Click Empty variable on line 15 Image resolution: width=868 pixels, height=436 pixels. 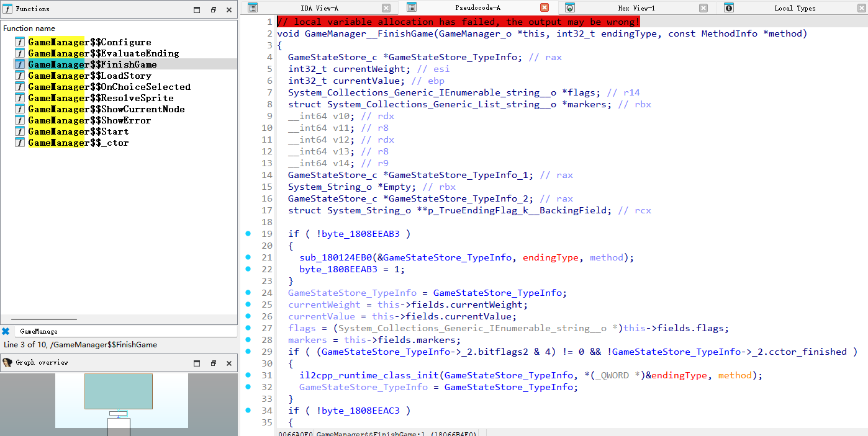(x=397, y=187)
